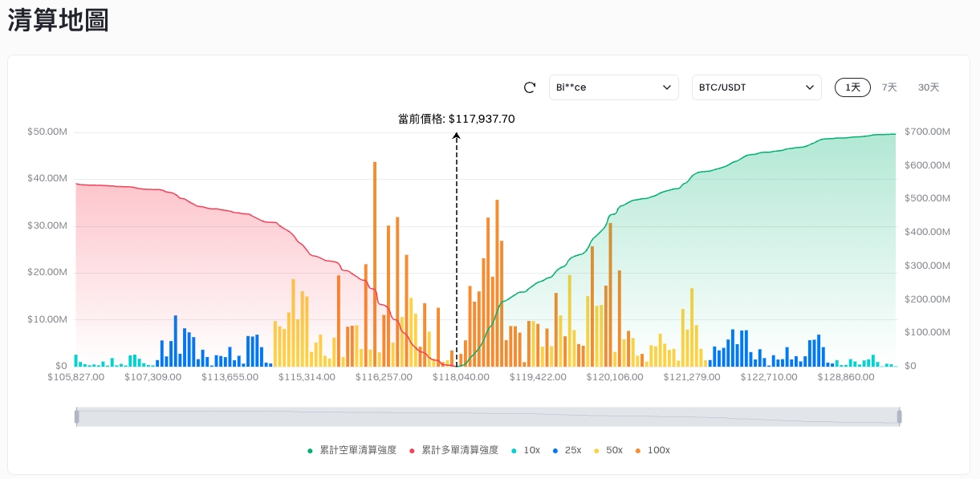
Task: Click the 清算地圖 page heading
Action: [58, 21]
